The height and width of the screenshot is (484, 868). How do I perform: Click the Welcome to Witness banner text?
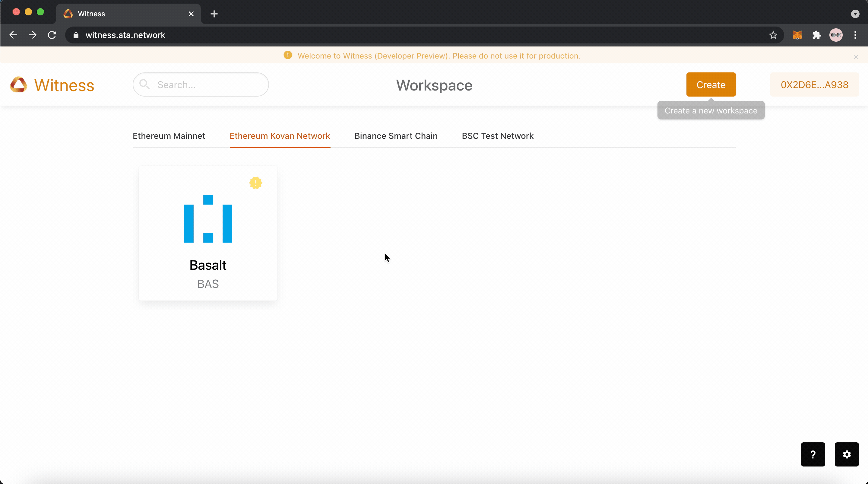tap(439, 56)
